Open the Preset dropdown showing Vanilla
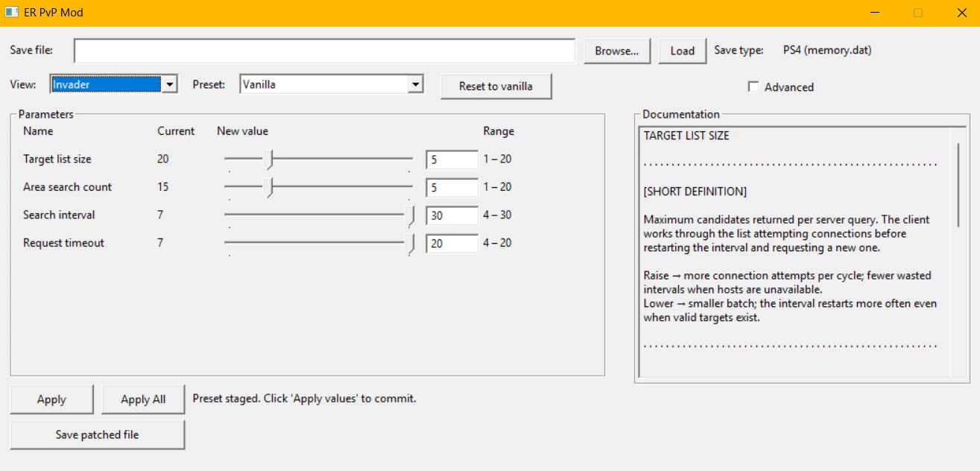980x471 pixels. pos(332,84)
